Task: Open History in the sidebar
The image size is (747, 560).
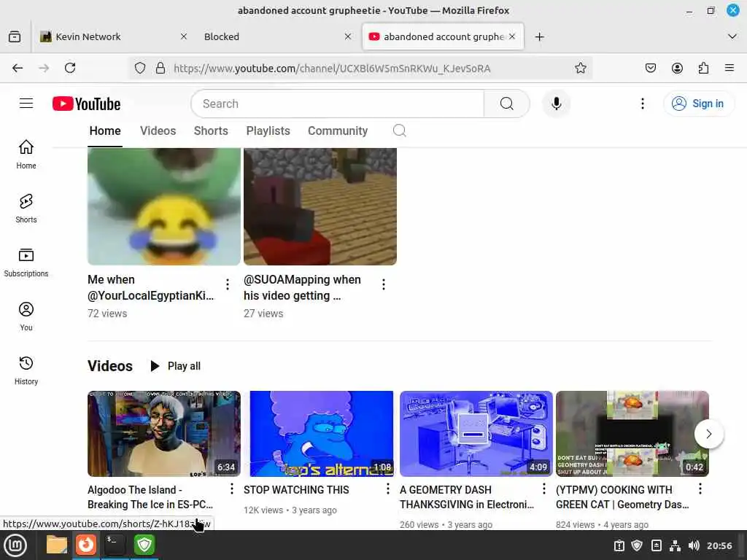Action: point(26,370)
